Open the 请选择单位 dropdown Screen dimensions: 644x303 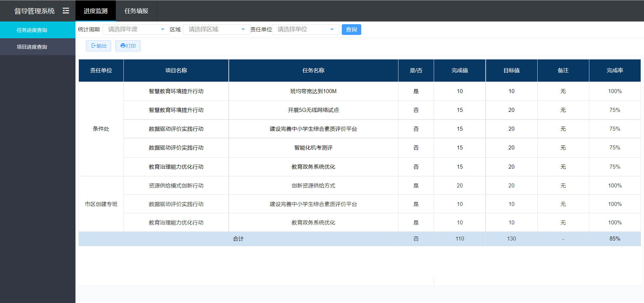(305, 29)
